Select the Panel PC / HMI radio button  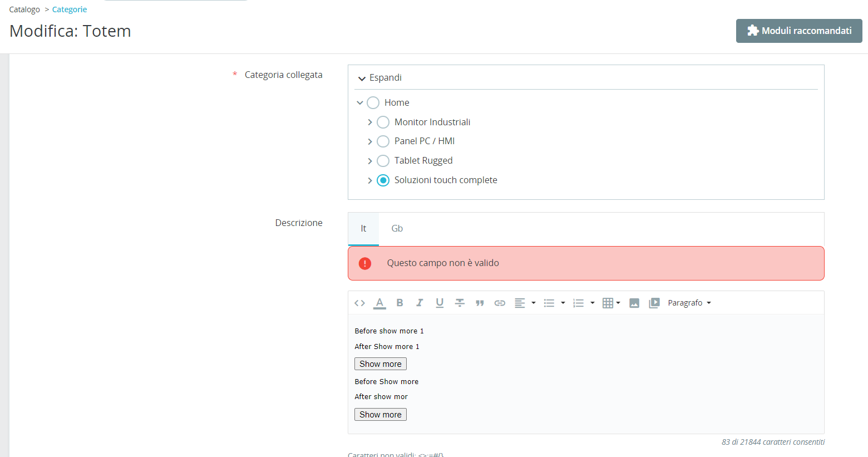tap(383, 141)
